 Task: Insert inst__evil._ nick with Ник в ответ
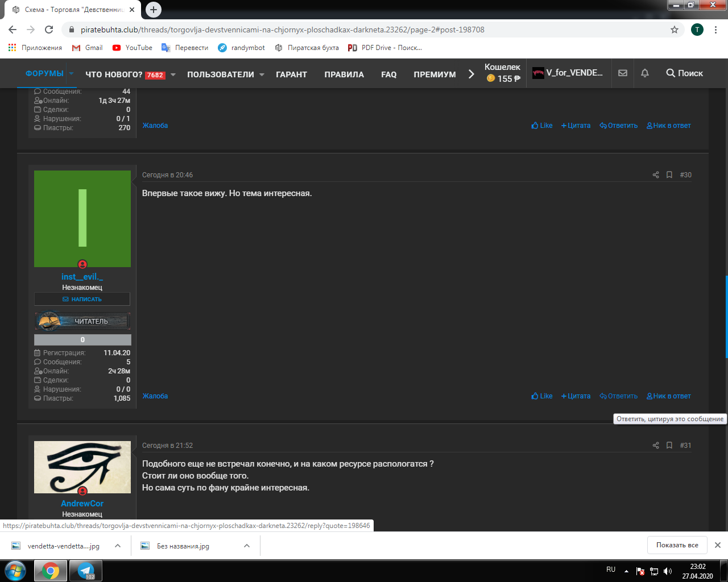(x=669, y=396)
